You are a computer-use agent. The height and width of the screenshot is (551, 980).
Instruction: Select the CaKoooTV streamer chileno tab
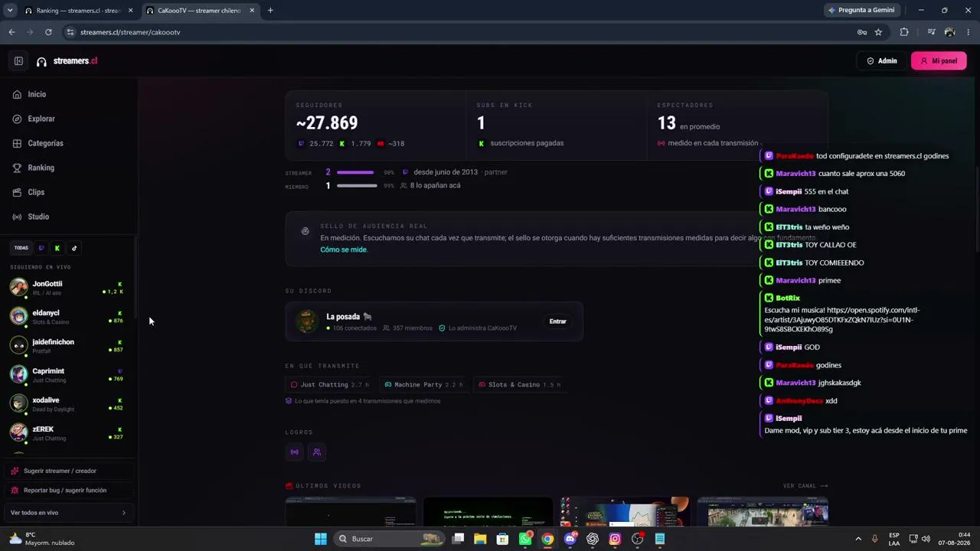pyautogui.click(x=201, y=11)
